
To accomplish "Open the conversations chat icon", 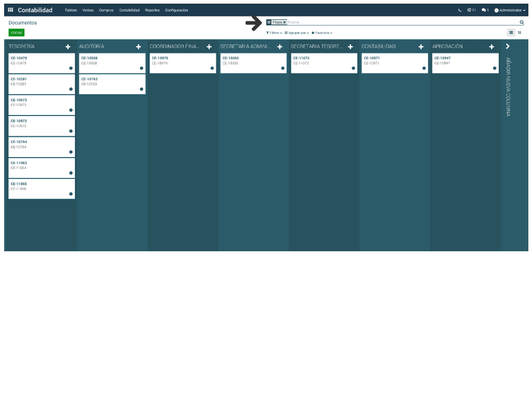I will pyautogui.click(x=485, y=10).
